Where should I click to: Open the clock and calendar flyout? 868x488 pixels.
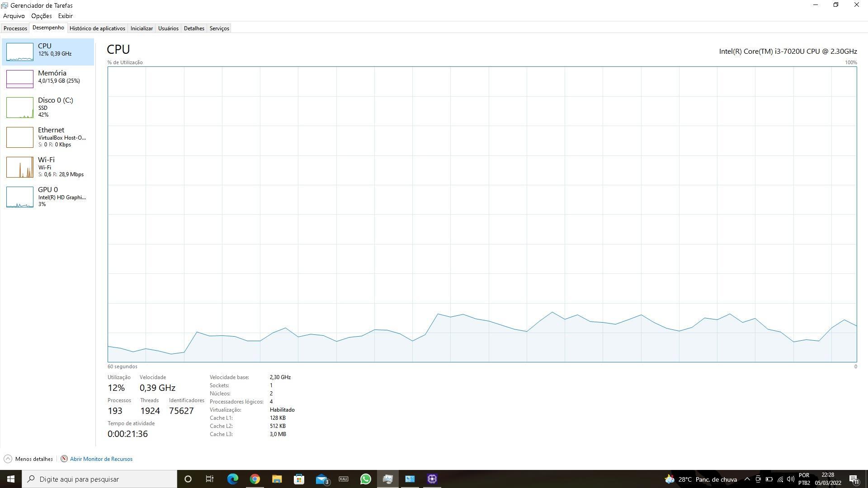828,479
